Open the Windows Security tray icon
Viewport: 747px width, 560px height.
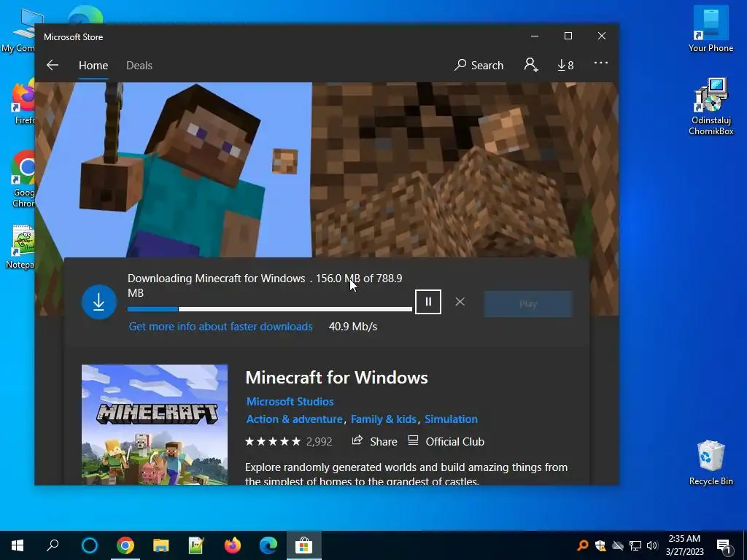pyautogui.click(x=600, y=545)
